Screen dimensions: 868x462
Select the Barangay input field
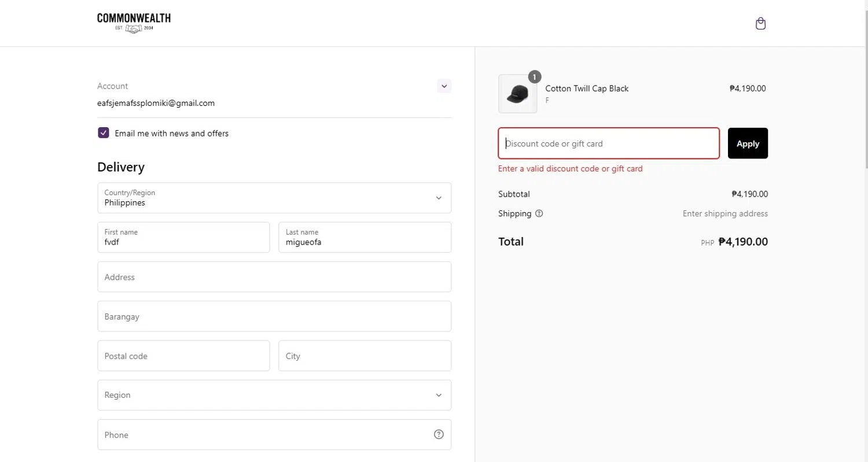click(x=274, y=316)
